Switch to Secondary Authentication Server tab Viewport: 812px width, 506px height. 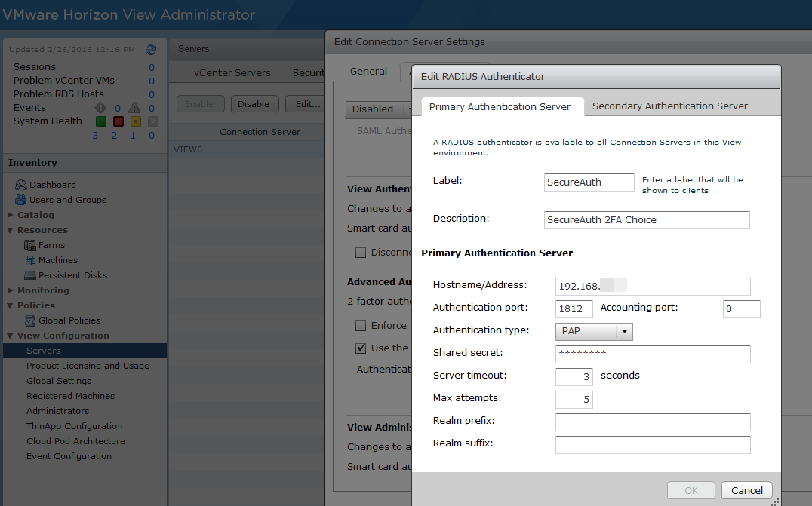click(669, 106)
